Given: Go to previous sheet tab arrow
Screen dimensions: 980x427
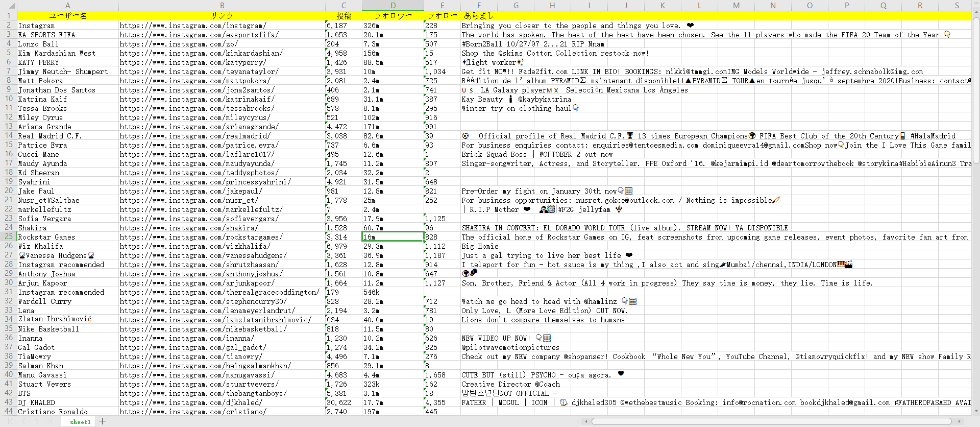Looking at the screenshot, I should [24, 421].
